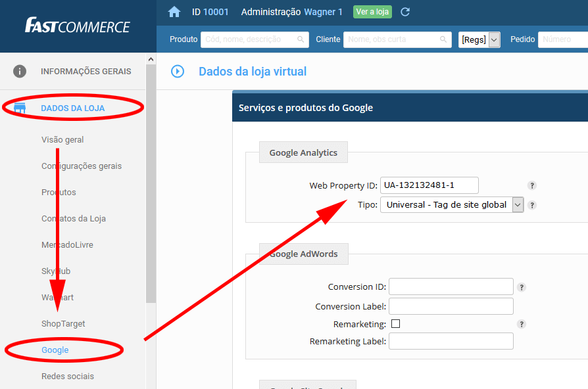588x389 pixels.
Task: Open help icon for Remarketing
Action: click(x=522, y=324)
